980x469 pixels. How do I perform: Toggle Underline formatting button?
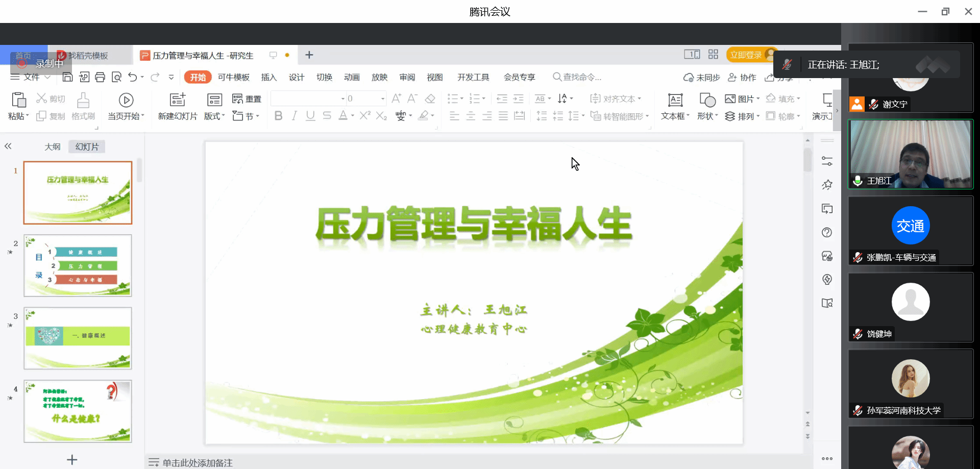pos(310,116)
